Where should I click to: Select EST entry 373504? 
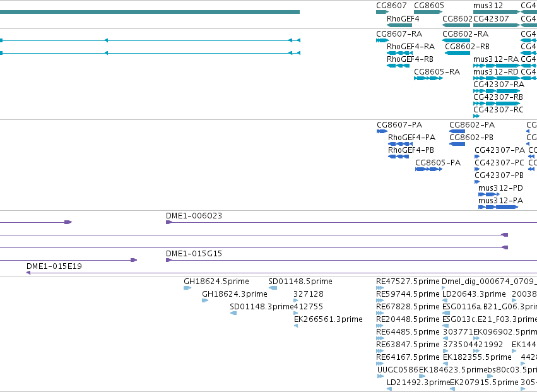(x=458, y=345)
